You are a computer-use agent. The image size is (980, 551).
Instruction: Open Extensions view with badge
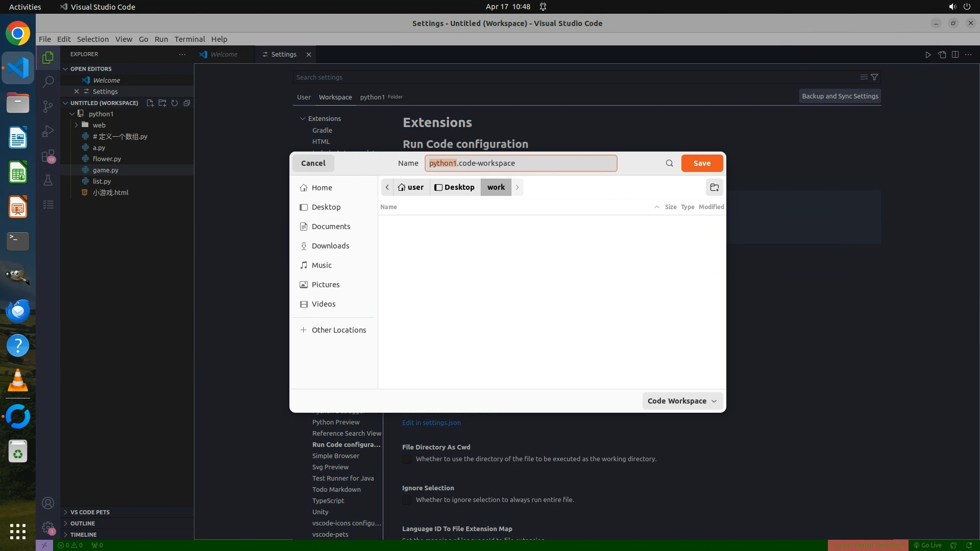(x=48, y=156)
